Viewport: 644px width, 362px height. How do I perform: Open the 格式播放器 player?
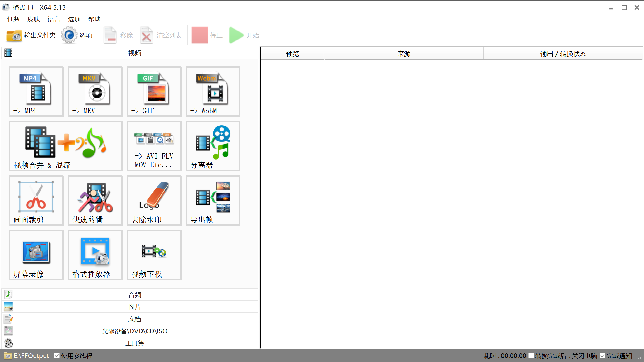(x=95, y=255)
